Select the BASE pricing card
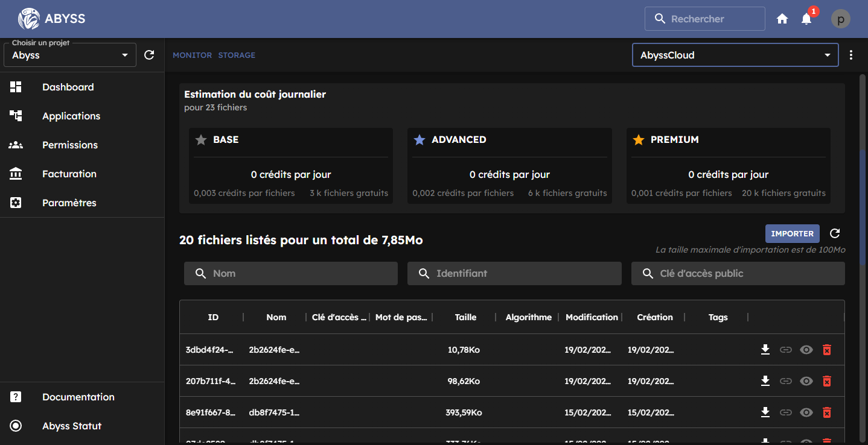Image resolution: width=868 pixels, height=445 pixels. [x=291, y=166]
